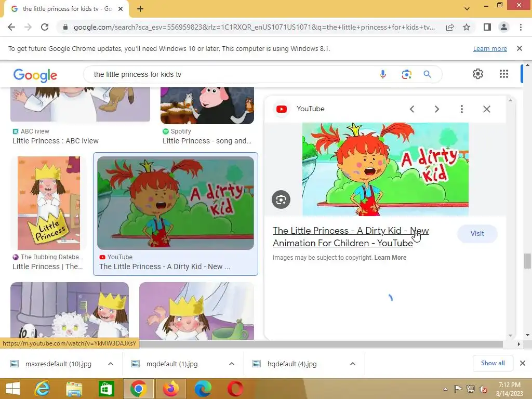
Task: Open Google quick settings gear
Action: pyautogui.click(x=478, y=74)
